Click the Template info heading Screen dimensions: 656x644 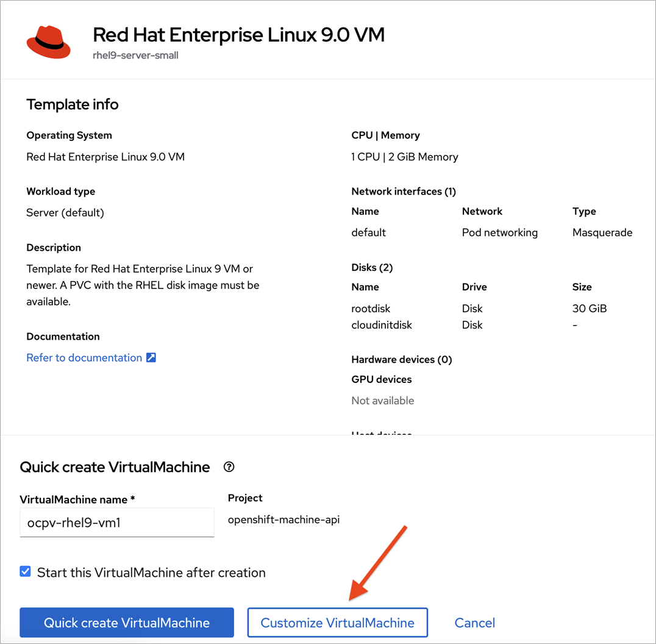pos(73,104)
